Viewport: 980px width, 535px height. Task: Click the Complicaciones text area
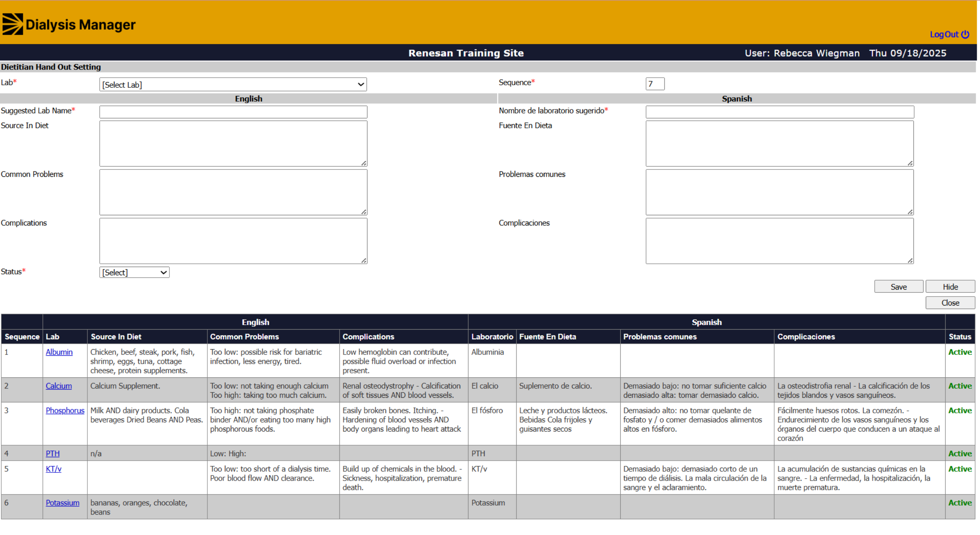(x=780, y=241)
